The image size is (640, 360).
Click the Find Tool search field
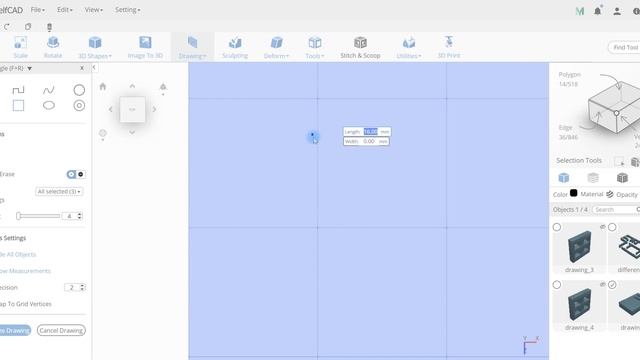[x=624, y=47]
